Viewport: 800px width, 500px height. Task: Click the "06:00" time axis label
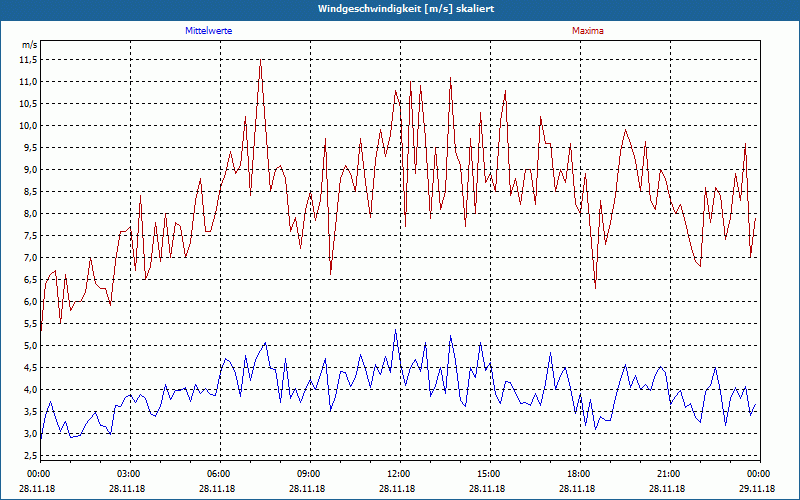click(217, 474)
